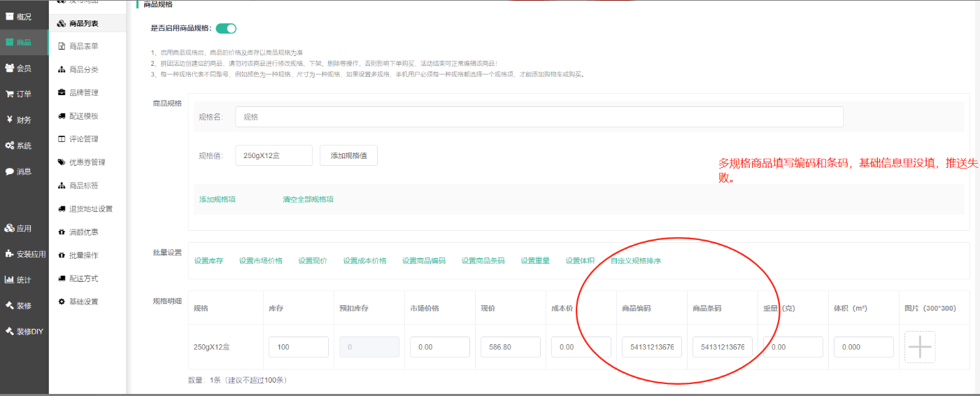The image size is (980, 396).
Task: Click the 库存 input with value 100
Action: tap(298, 347)
